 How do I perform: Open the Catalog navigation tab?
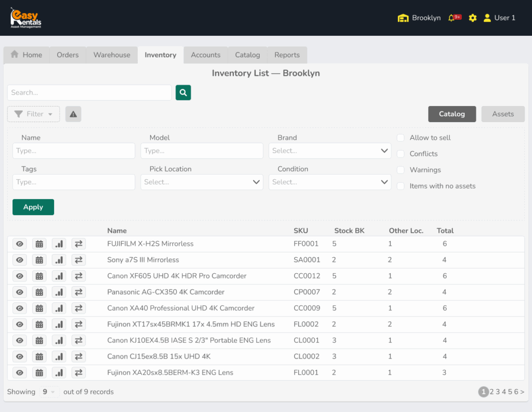coord(247,55)
